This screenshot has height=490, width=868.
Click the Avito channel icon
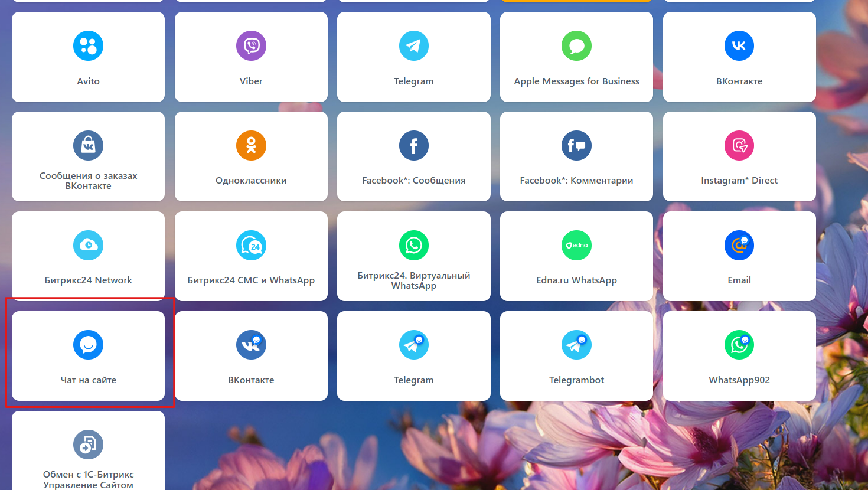point(88,46)
